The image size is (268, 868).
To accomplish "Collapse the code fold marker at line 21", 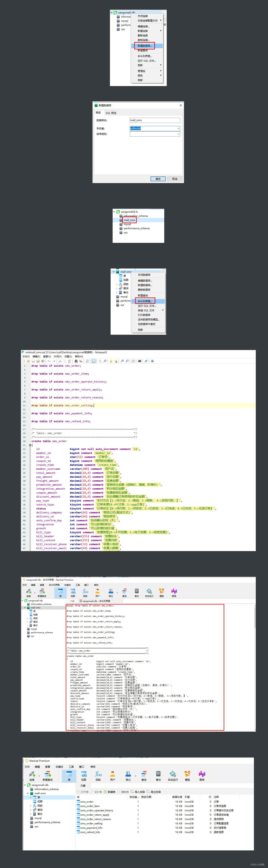I will coord(30,445).
